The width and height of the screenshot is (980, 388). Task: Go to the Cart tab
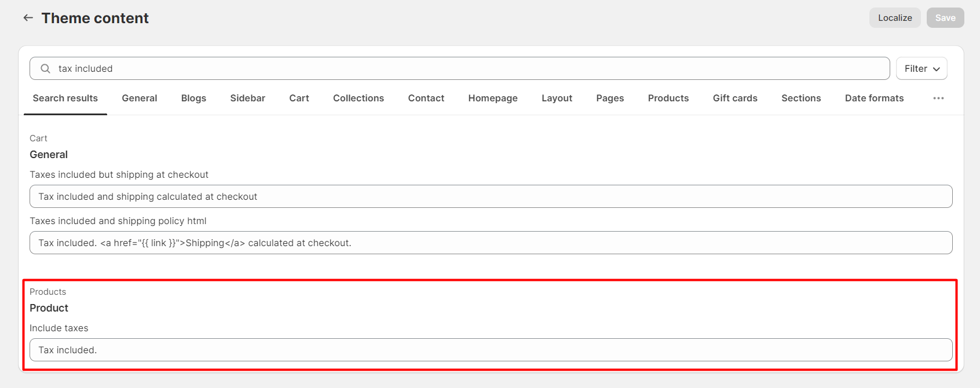[299, 98]
